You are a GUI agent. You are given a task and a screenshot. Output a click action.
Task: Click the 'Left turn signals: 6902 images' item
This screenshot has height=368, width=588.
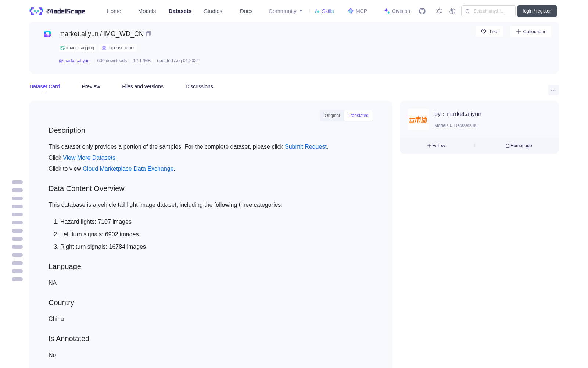pyautogui.click(x=100, y=234)
